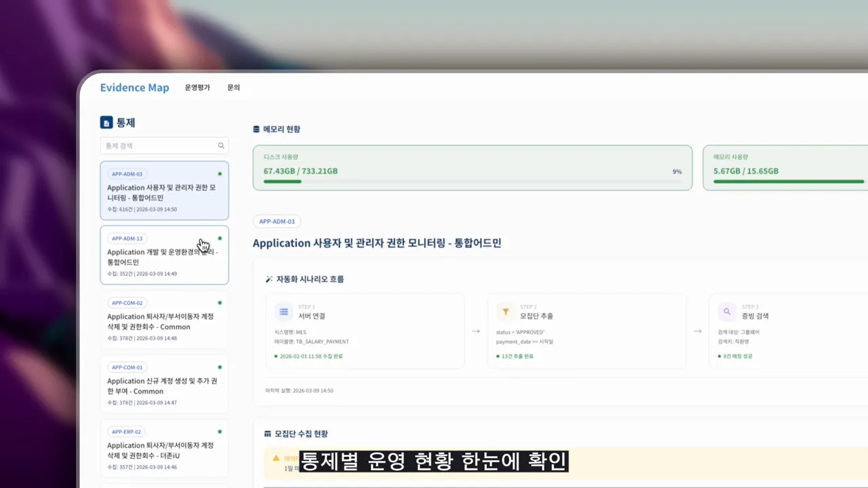The image size is (868, 488).
Task: Open the 문의 menu
Action: click(x=234, y=87)
